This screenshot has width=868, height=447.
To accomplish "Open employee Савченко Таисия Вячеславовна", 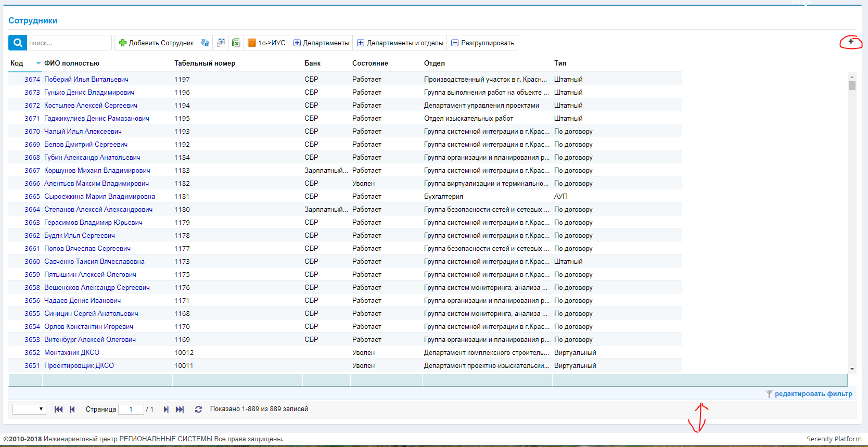I will coord(94,261).
